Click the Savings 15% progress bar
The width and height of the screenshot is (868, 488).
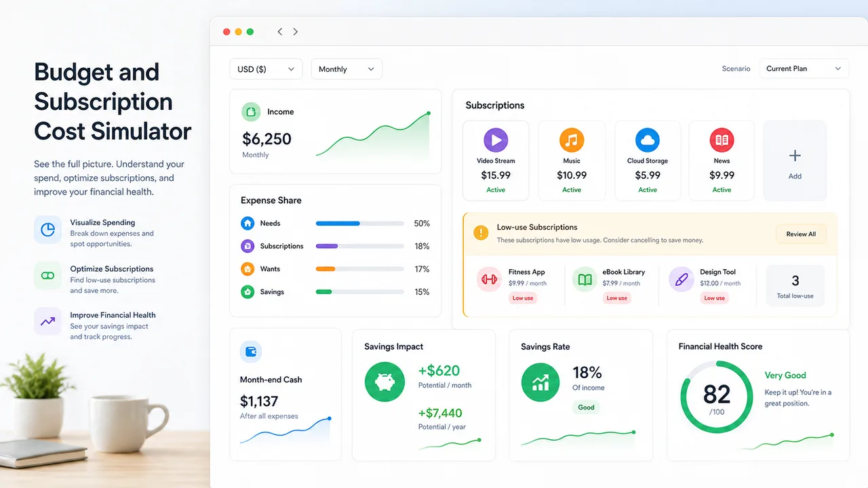click(x=361, y=292)
